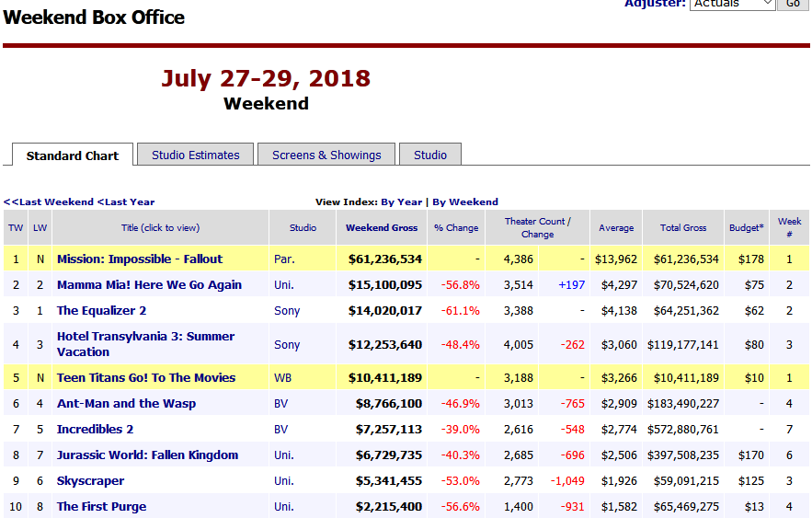The height and width of the screenshot is (518, 812).
Task: View index By Weekend
Action: pyautogui.click(x=465, y=201)
